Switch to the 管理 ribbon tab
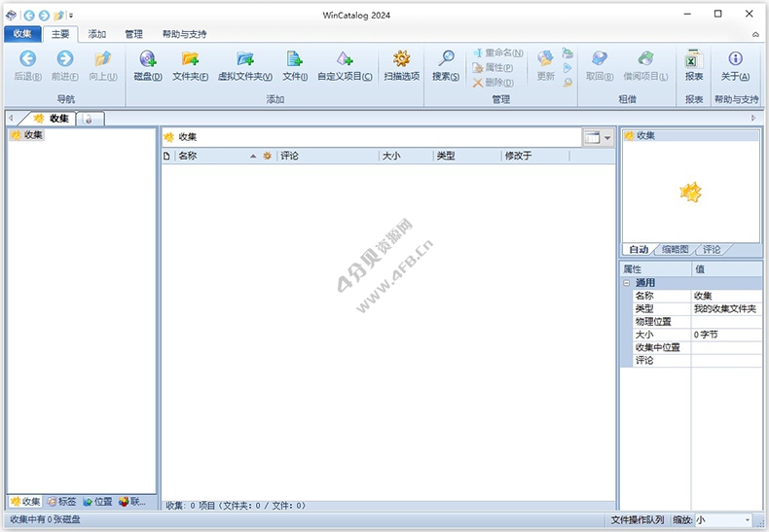Screen dimensions: 769x532 pyautogui.click(x=134, y=34)
